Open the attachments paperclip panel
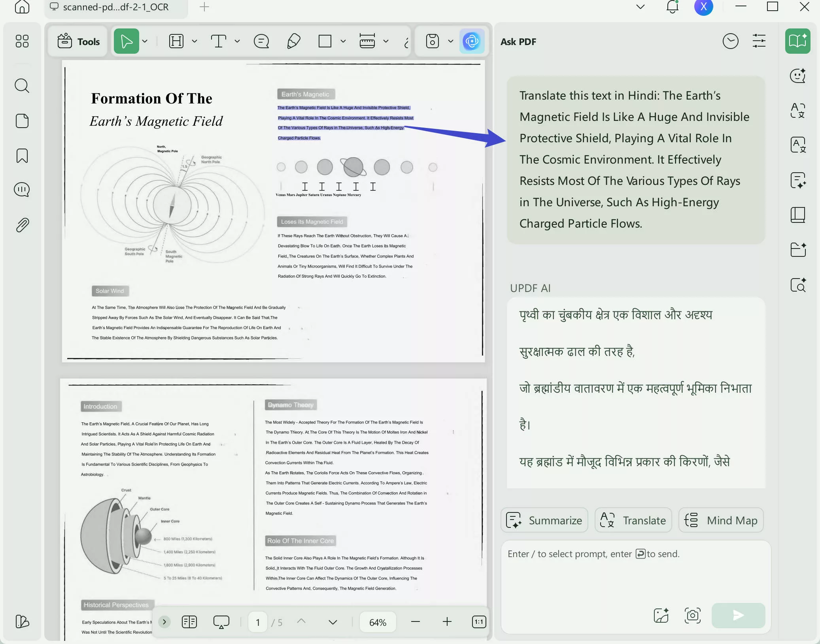Viewport: 820px width, 644px height. click(22, 225)
